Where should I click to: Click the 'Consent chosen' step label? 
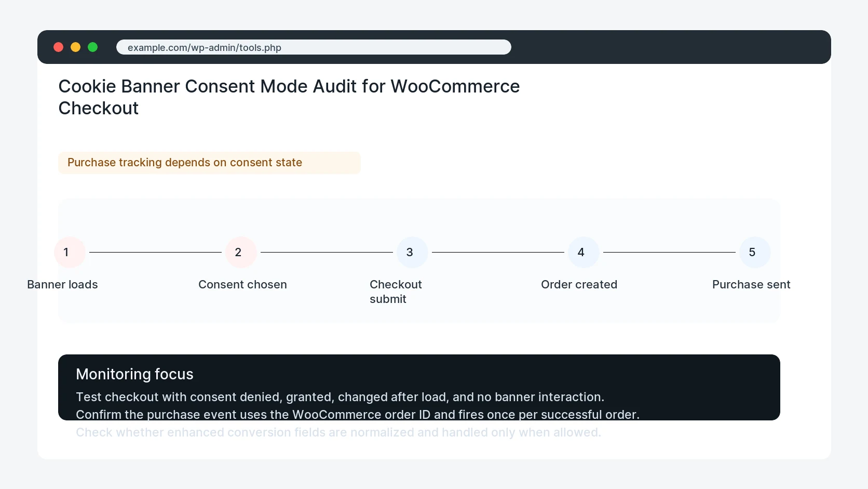(242, 285)
